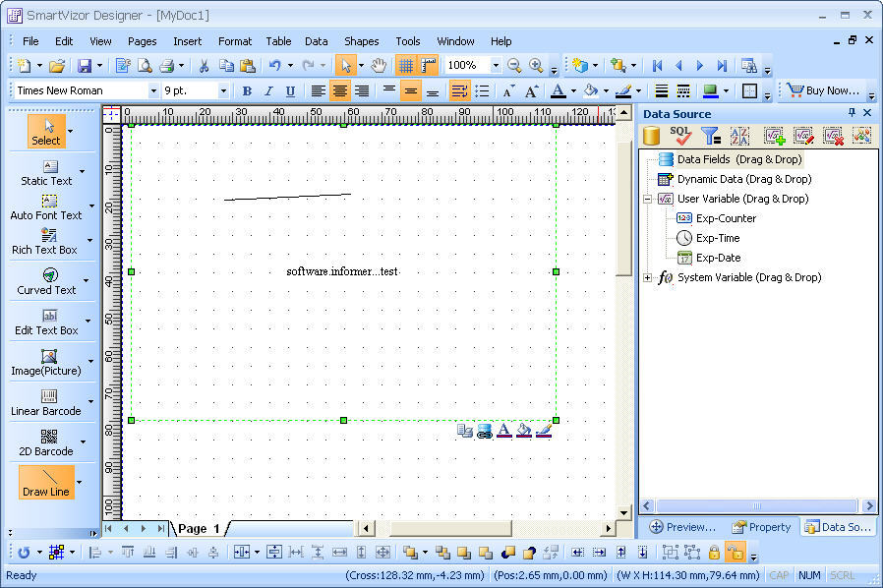This screenshot has width=883, height=588.
Task: Toggle bold formatting
Action: (247, 89)
